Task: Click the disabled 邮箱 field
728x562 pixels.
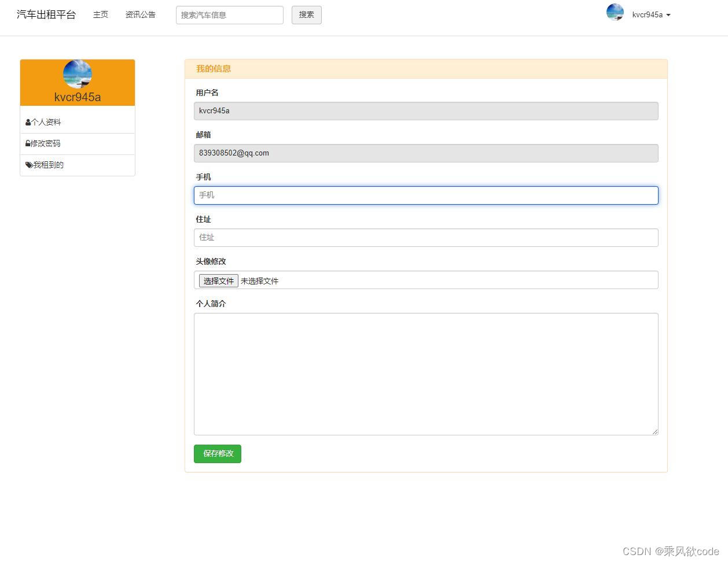Action: (426, 153)
